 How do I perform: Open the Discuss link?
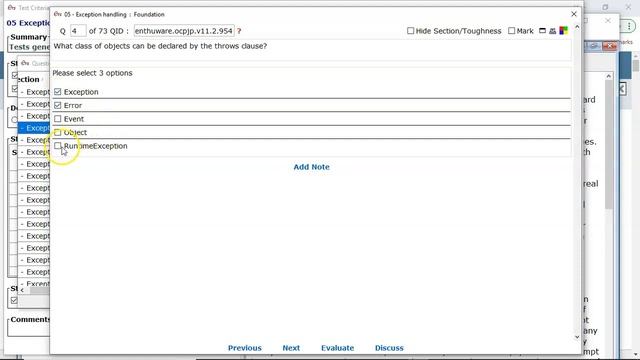[389, 348]
